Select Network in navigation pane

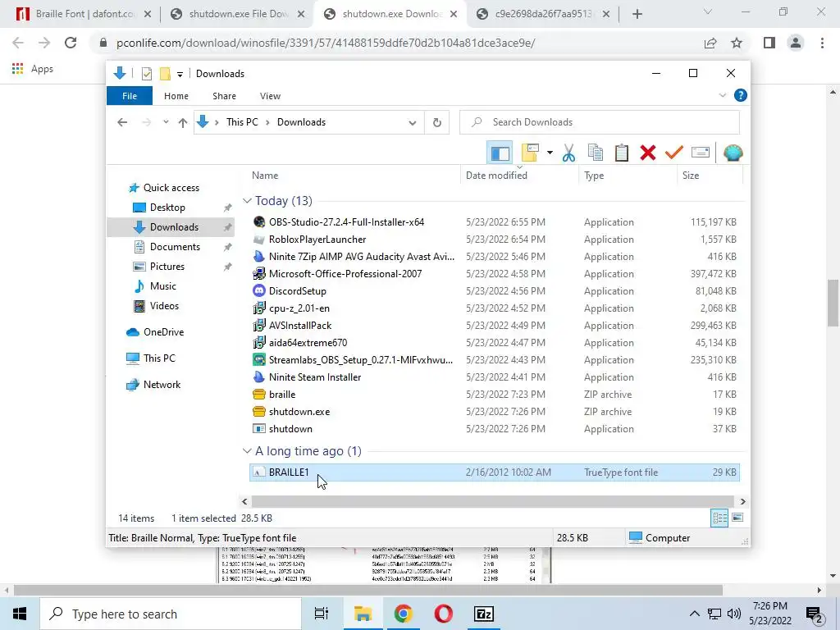[x=162, y=385]
